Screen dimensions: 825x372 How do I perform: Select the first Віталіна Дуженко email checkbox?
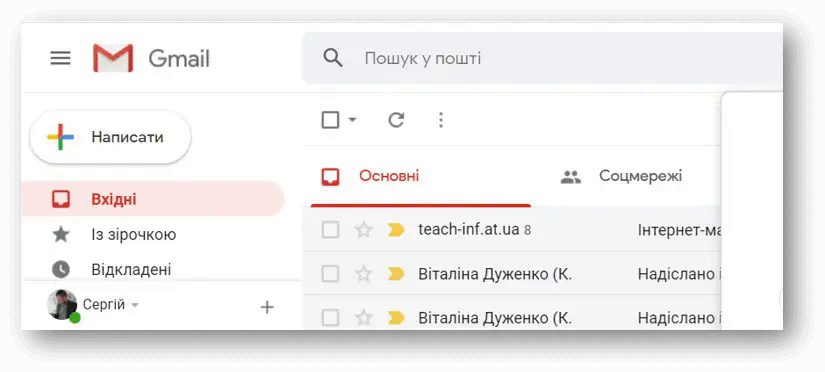click(x=330, y=274)
